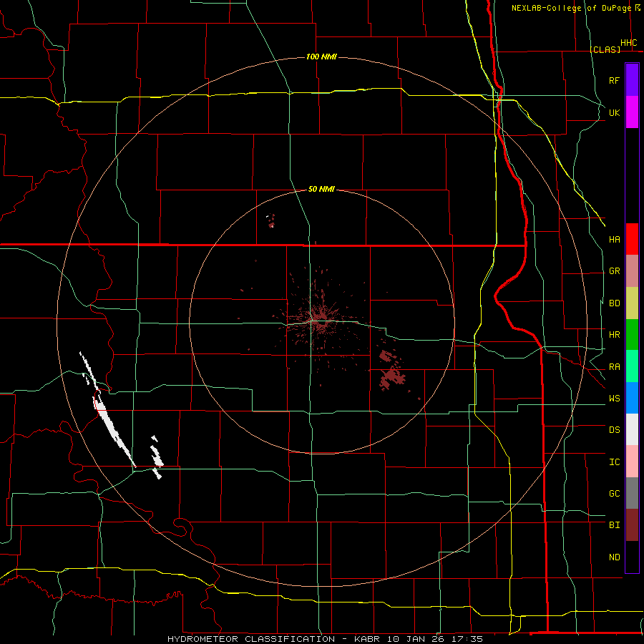This screenshot has height=644, width=644.
Task: Click the HYDROMETEOR CLASSIFICATION title text
Action: pos(251,639)
